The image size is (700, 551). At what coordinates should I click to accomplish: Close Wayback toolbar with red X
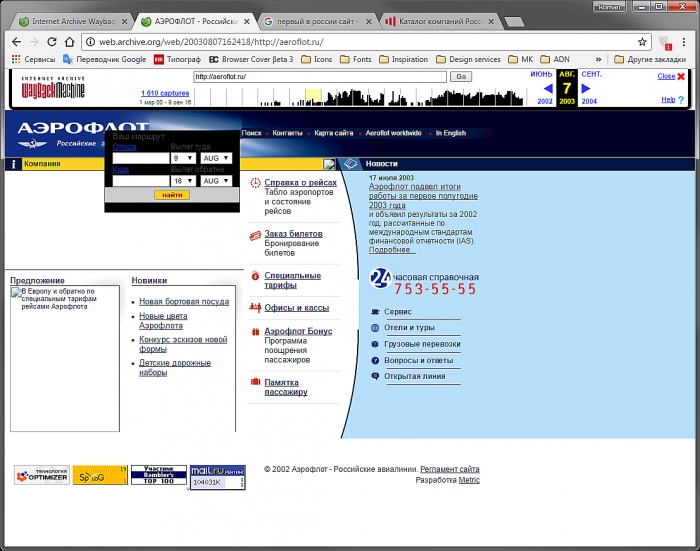[681, 76]
